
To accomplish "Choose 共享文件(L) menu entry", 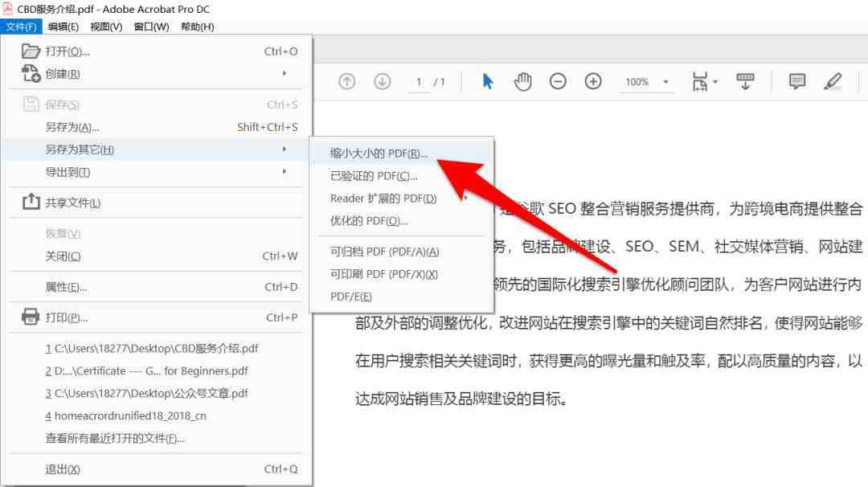I will pos(157,203).
